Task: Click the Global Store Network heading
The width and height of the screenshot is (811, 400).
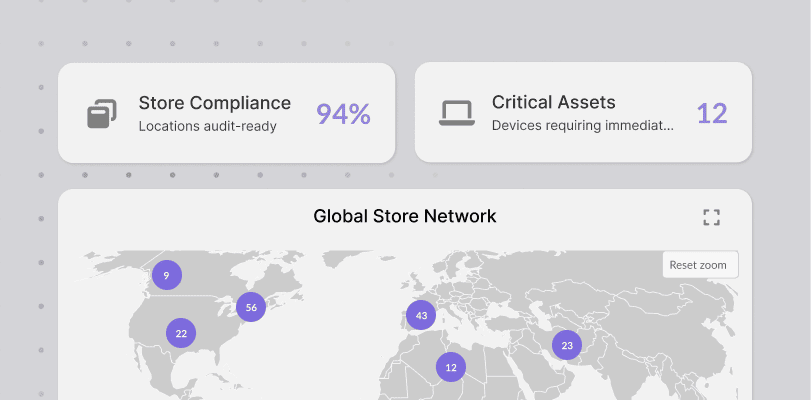Action: 405,216
